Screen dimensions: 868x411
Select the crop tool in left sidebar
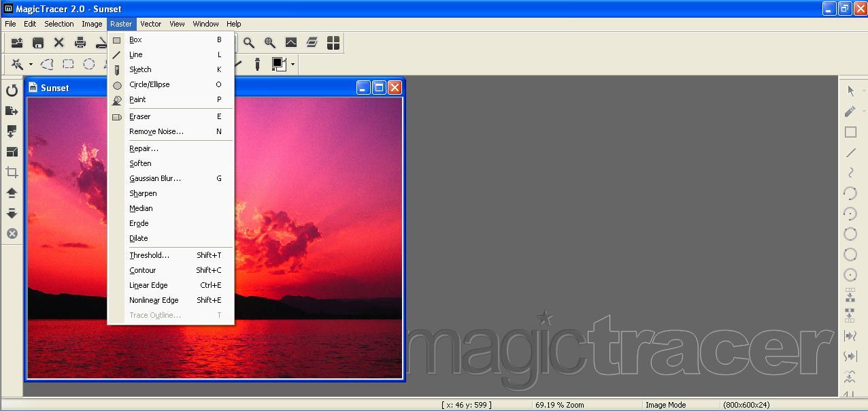coord(12,172)
